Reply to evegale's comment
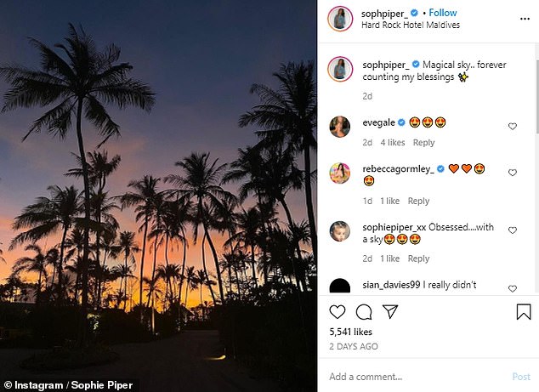 pyautogui.click(x=423, y=142)
